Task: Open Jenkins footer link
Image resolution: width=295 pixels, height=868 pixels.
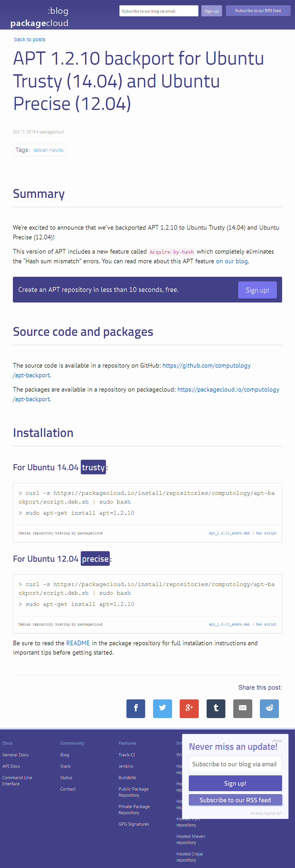Action: tap(126, 766)
